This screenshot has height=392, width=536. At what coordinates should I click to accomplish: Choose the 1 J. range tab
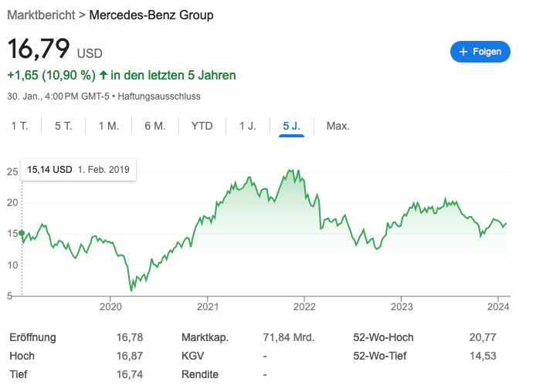pyautogui.click(x=248, y=126)
